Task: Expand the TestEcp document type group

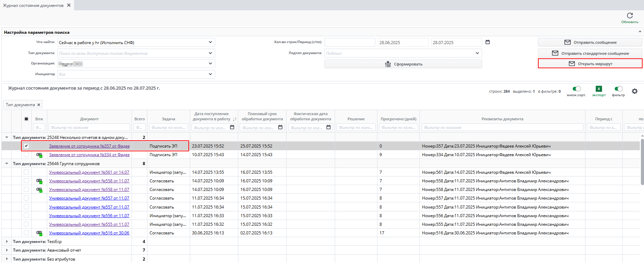Action: point(7,242)
